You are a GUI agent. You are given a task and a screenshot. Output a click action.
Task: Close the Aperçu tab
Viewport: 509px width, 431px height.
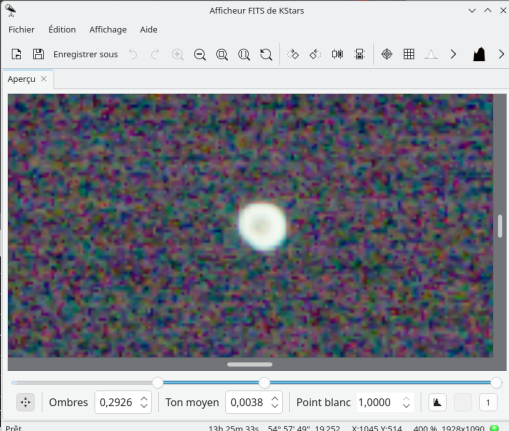pyautogui.click(x=44, y=79)
